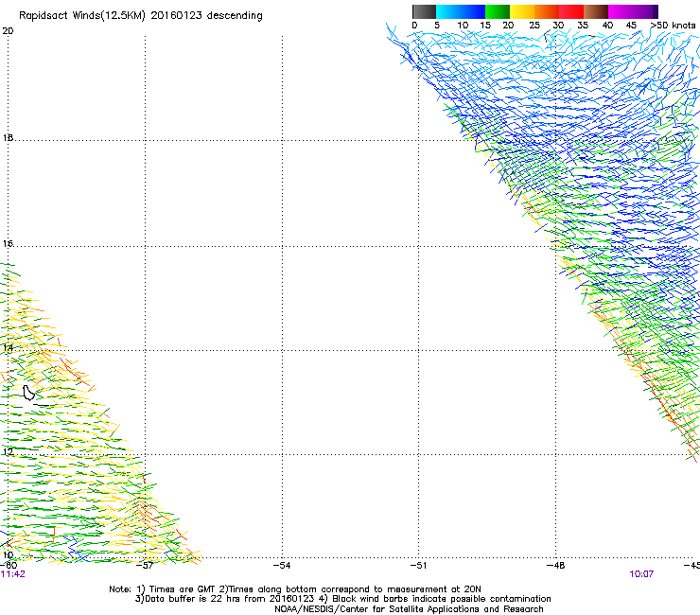700x615 pixels.
Task: Click the legend value '5' under the color bar
Action: coord(437,26)
